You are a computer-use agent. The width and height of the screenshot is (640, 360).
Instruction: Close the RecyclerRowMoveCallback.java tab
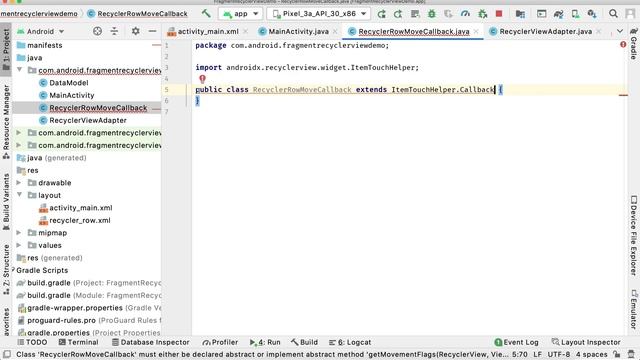pos(476,31)
